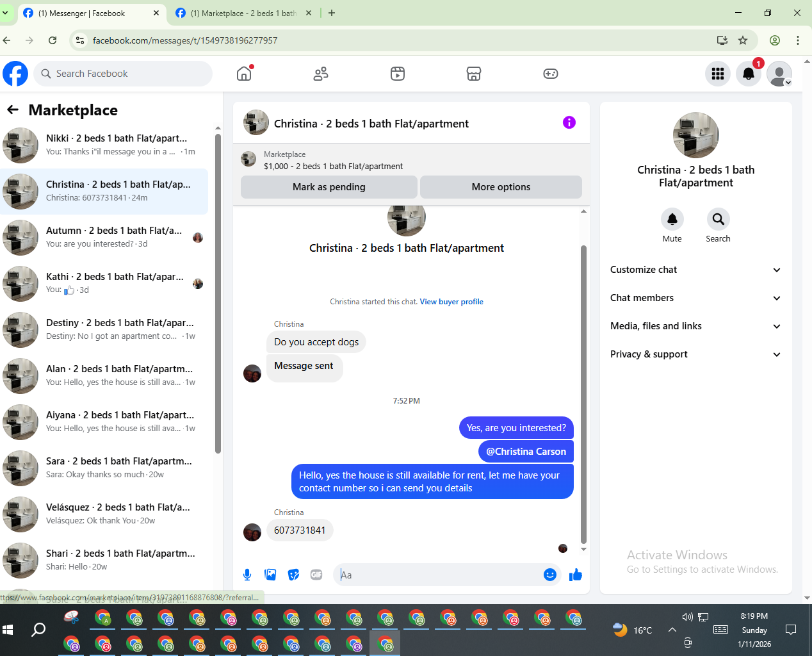Expand Chat members section
Screen dimensions: 812x656
(x=696, y=298)
